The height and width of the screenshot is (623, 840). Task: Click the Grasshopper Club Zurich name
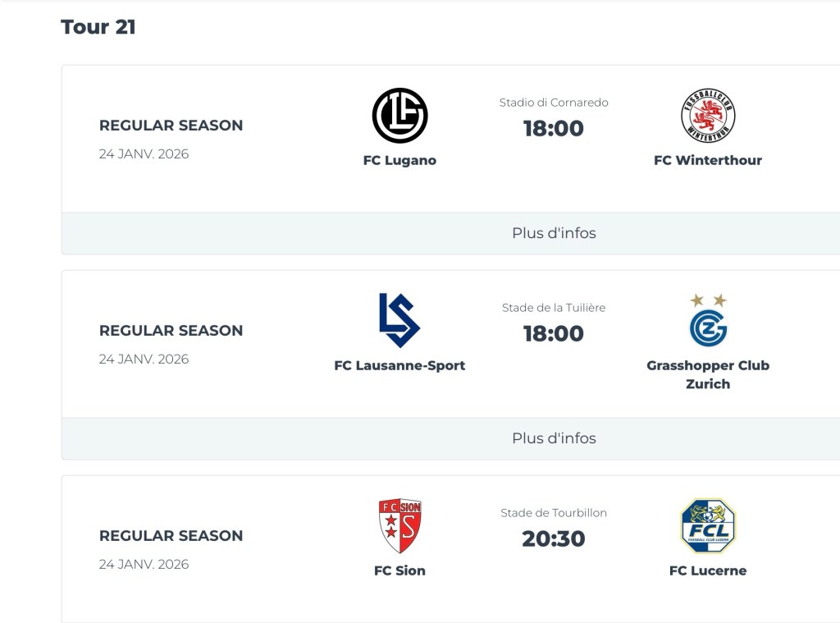(708, 374)
